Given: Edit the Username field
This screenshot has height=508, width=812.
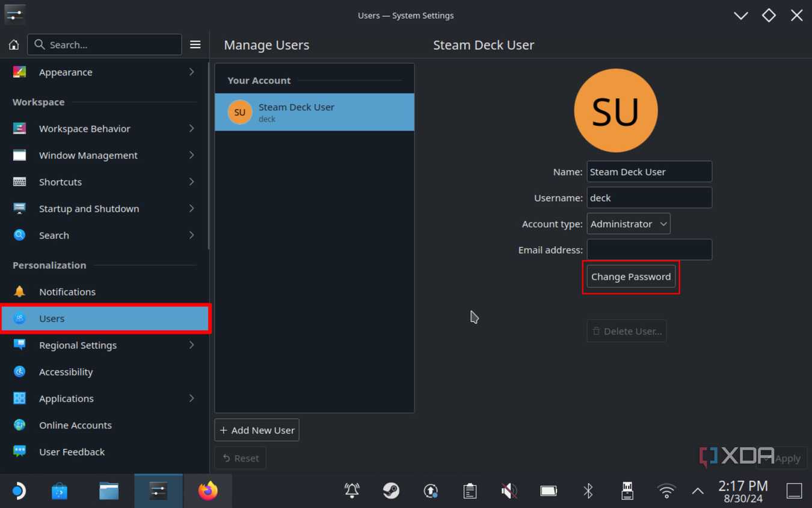Looking at the screenshot, I should 650,197.
